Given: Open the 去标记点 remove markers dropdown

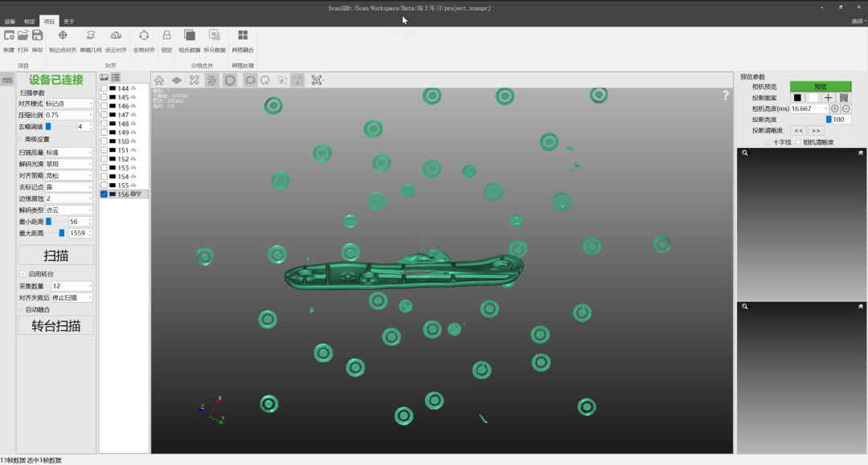Looking at the screenshot, I should [68, 187].
